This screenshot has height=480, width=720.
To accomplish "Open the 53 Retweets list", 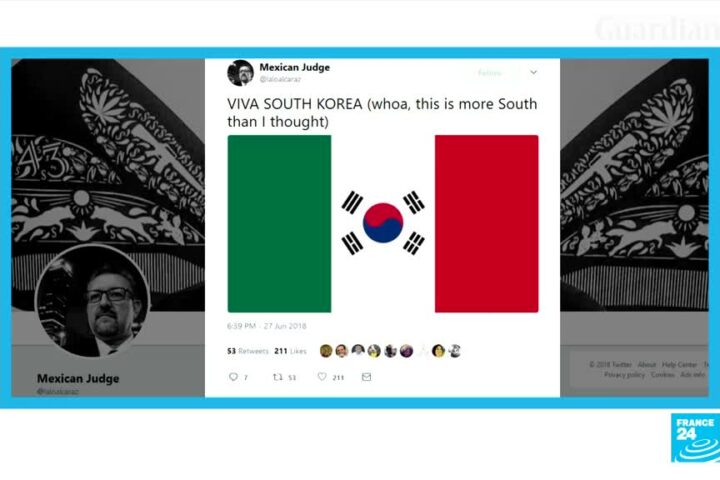I will click(x=248, y=351).
